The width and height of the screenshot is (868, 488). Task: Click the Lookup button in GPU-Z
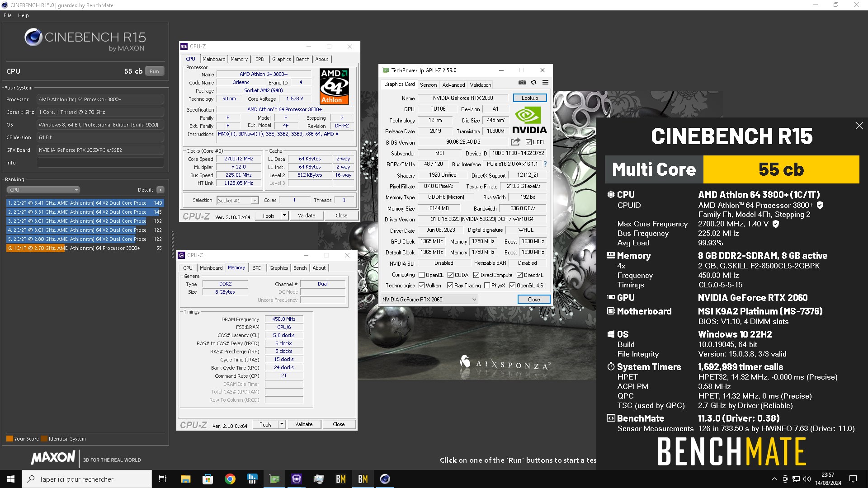click(x=530, y=98)
